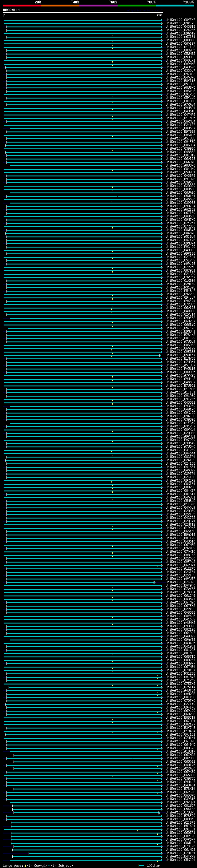Select UniRef100_Q9ZQZ1 label
The height and width of the screenshot is (868, 197).
coord(180,802)
